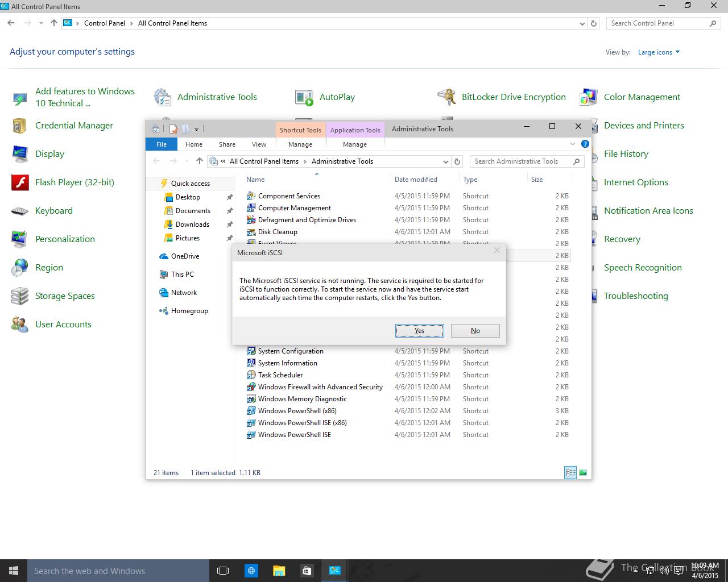Open the Flash Player (32-bit) icon

pyautogui.click(x=20, y=182)
